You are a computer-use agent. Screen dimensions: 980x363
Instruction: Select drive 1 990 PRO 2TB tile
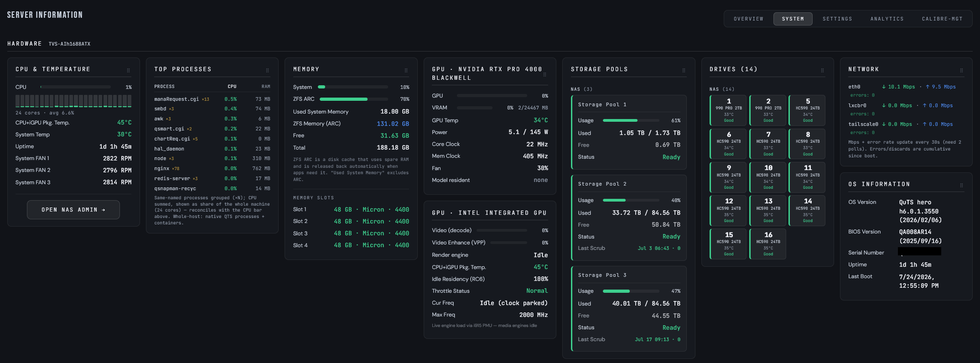[728, 110]
